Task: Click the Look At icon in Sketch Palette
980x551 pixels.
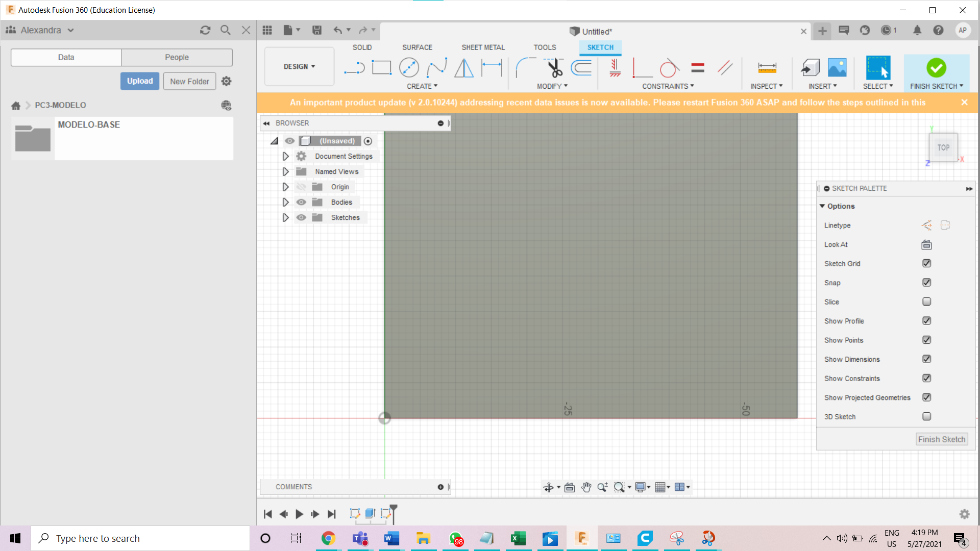Action: tap(926, 245)
